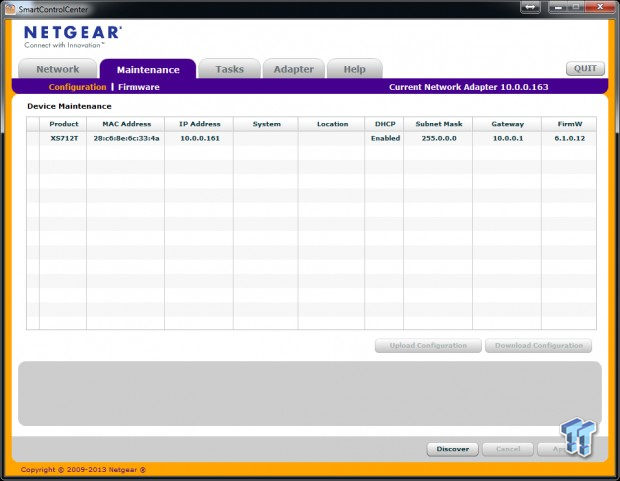Click the Cancel button
This screenshot has height=481, width=620.
point(508,449)
